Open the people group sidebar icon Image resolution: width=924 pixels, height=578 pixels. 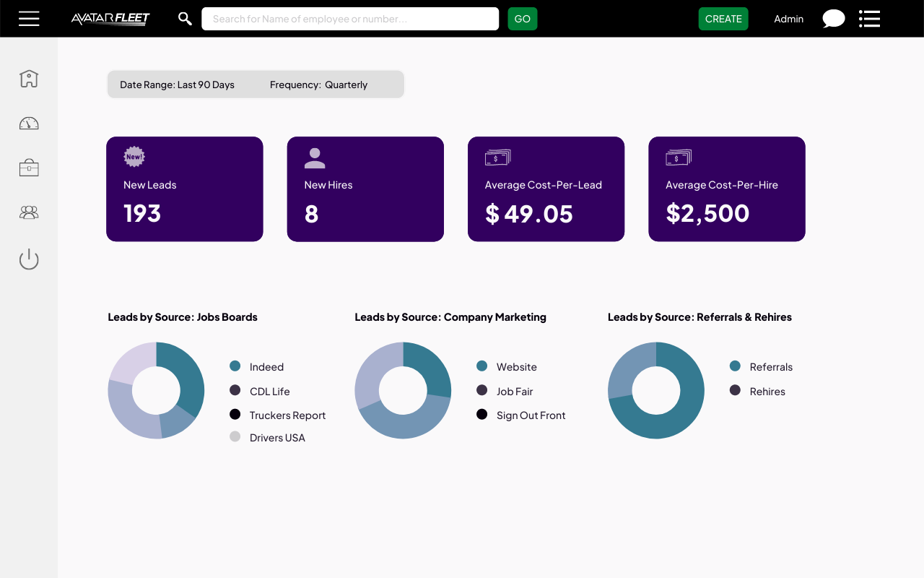click(29, 212)
